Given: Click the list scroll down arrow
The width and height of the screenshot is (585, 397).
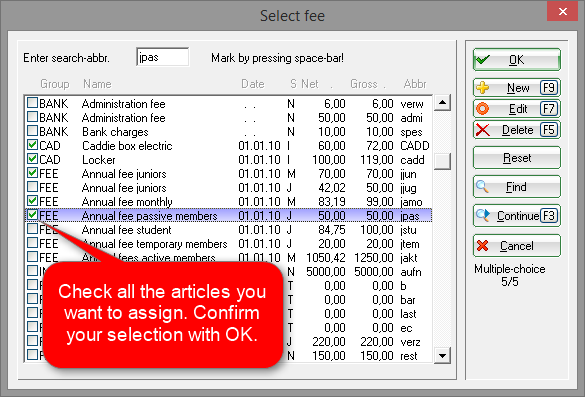Looking at the screenshot, I should [442, 355].
